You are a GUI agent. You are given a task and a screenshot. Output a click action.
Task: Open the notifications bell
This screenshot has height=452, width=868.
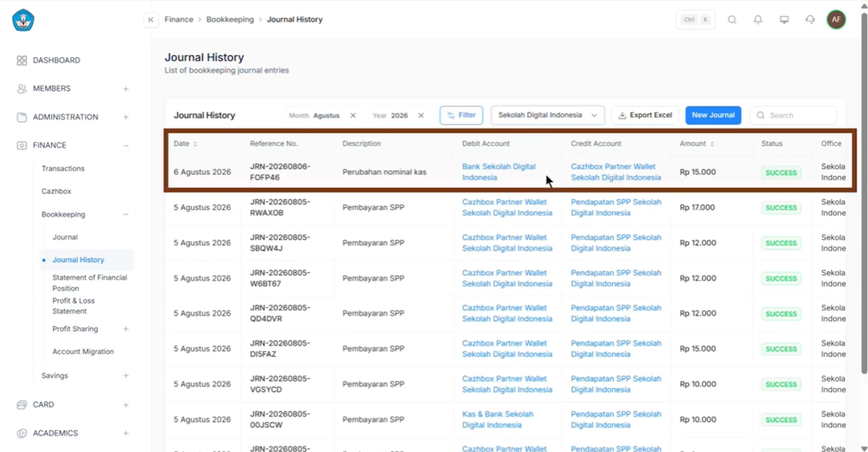[x=758, y=19]
